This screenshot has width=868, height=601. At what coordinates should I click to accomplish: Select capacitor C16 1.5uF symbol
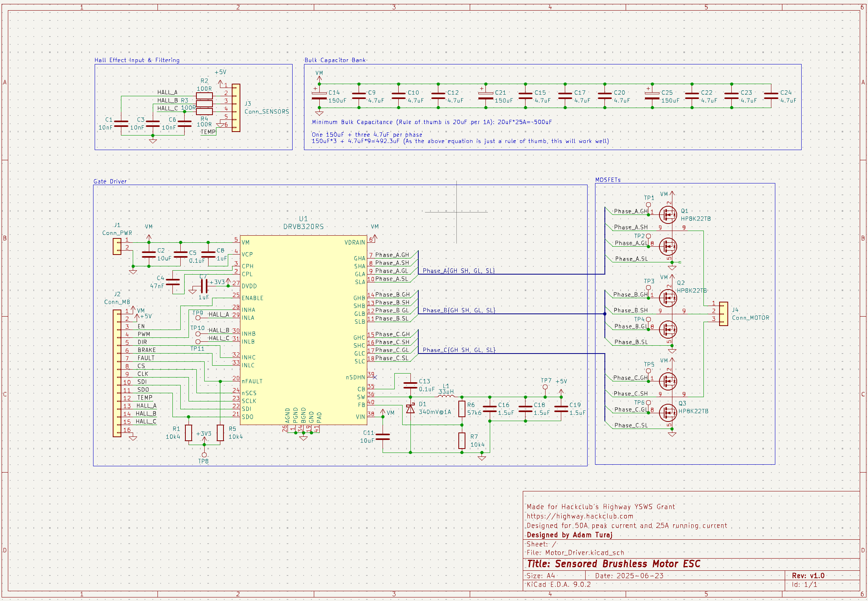point(490,409)
